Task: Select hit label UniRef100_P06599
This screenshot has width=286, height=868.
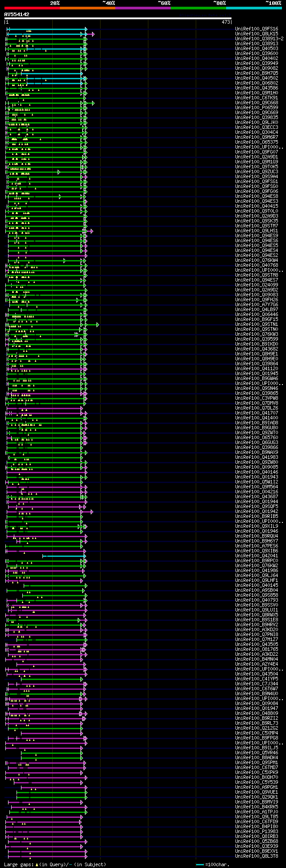Action: [257, 107]
